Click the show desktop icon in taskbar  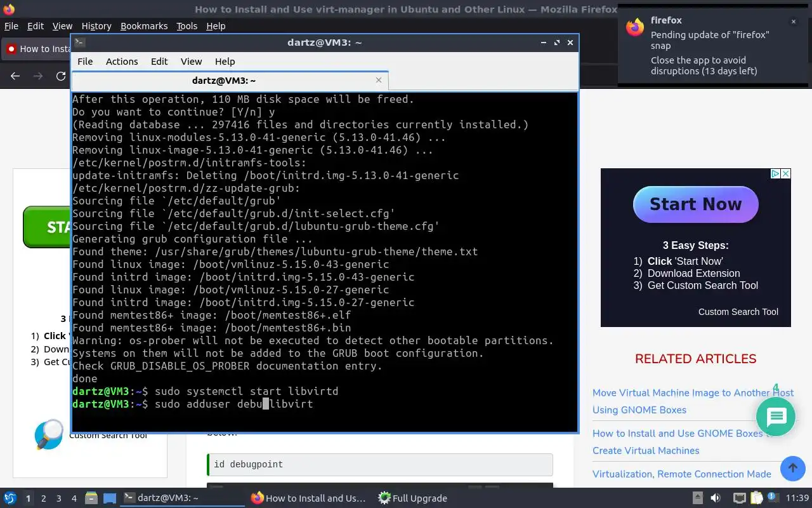coord(110,498)
